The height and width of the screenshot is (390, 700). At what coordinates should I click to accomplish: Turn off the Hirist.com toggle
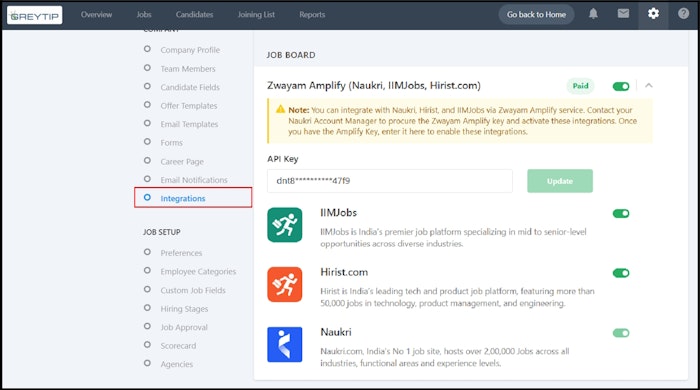(x=621, y=273)
